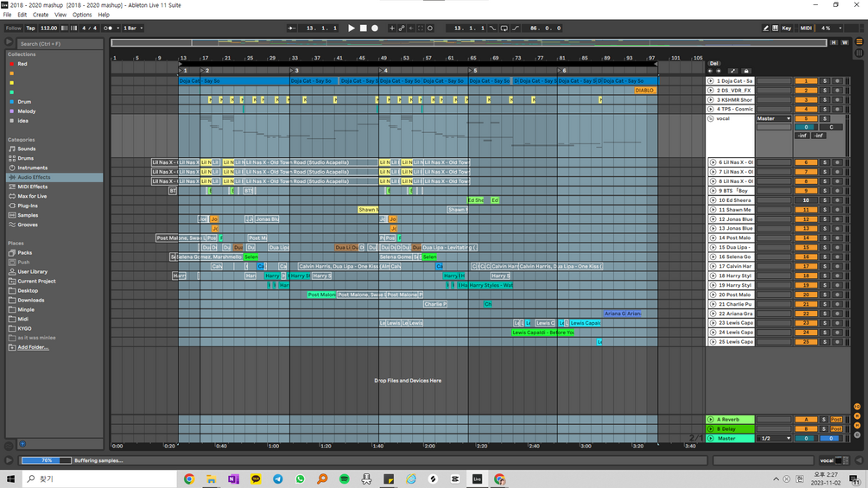
Task: Enable MIDI Map Mode
Action: pyautogui.click(x=806, y=29)
